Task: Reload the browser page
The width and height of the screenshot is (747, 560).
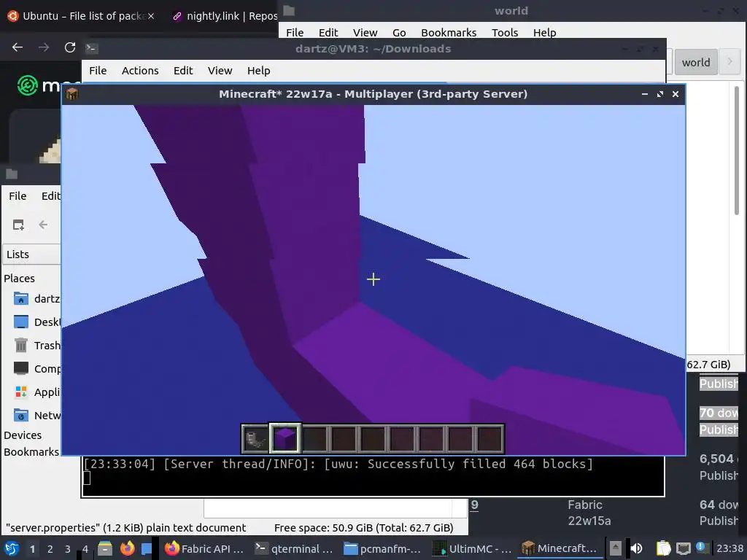Action: 70,47
